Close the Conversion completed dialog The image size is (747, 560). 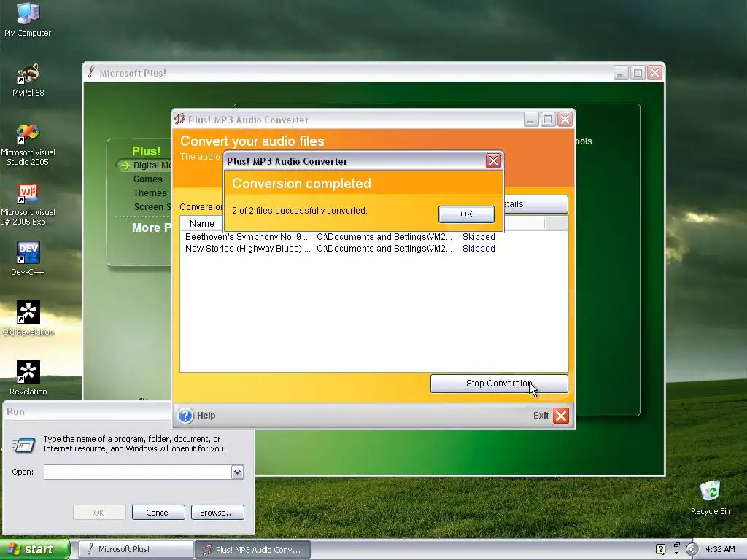pyautogui.click(x=493, y=161)
